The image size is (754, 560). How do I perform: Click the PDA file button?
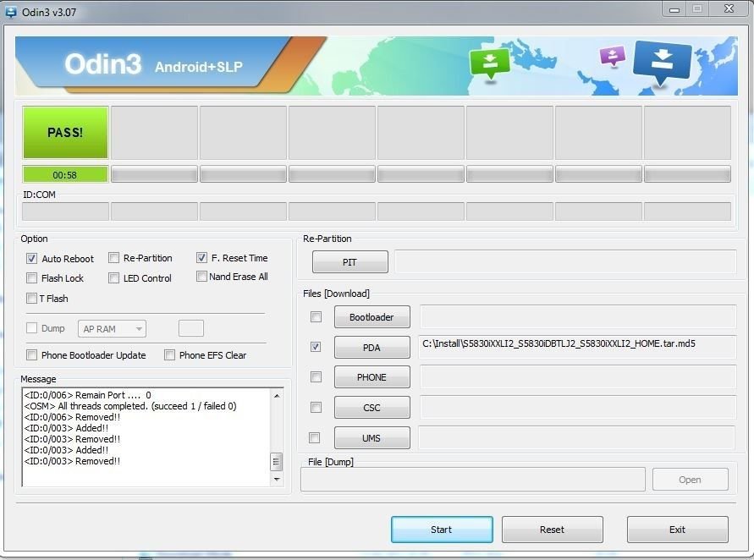point(372,347)
